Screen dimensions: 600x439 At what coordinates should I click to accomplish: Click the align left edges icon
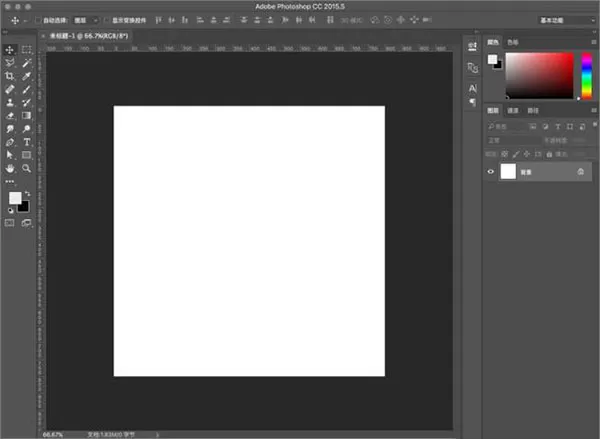tap(200, 20)
